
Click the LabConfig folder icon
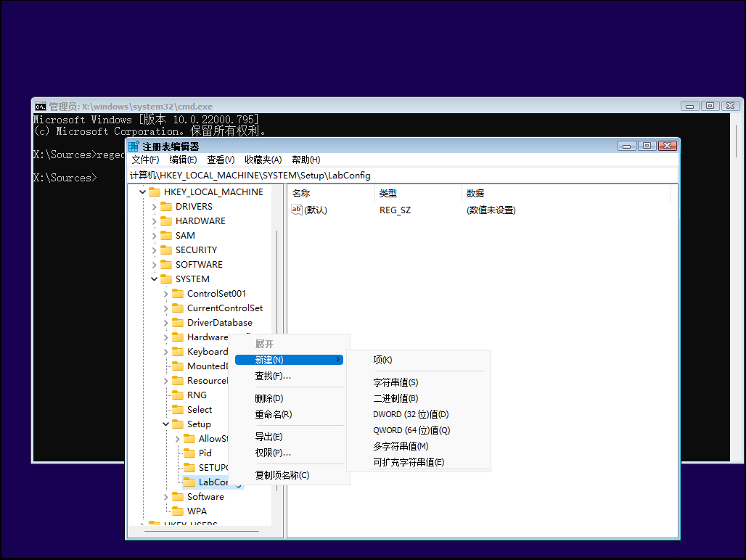click(189, 482)
